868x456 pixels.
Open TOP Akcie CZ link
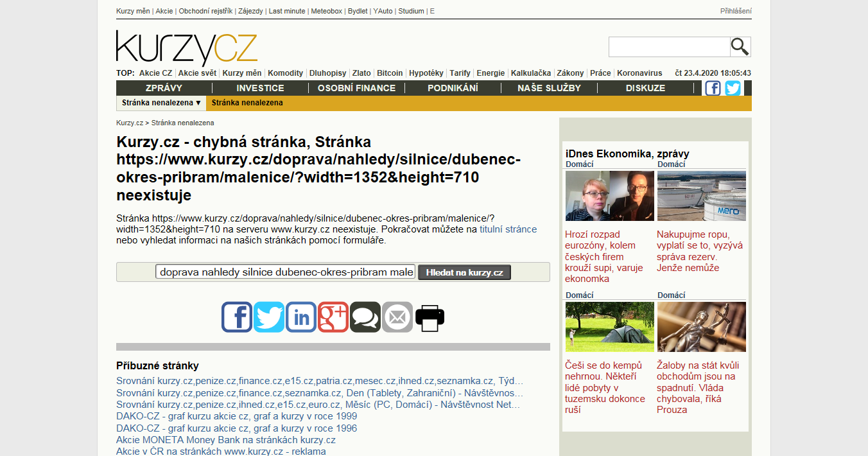(155, 73)
